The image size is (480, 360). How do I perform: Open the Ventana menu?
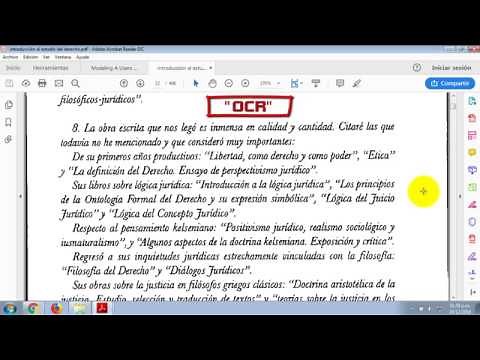coord(63,57)
